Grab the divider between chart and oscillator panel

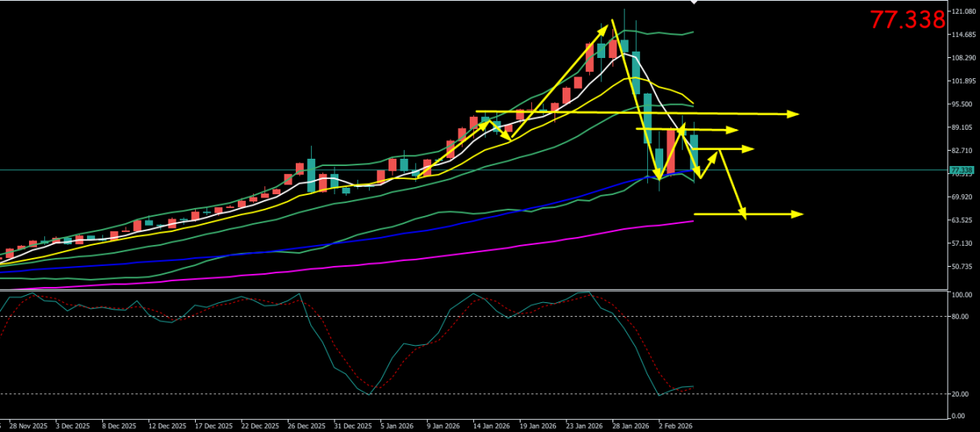(x=484, y=289)
